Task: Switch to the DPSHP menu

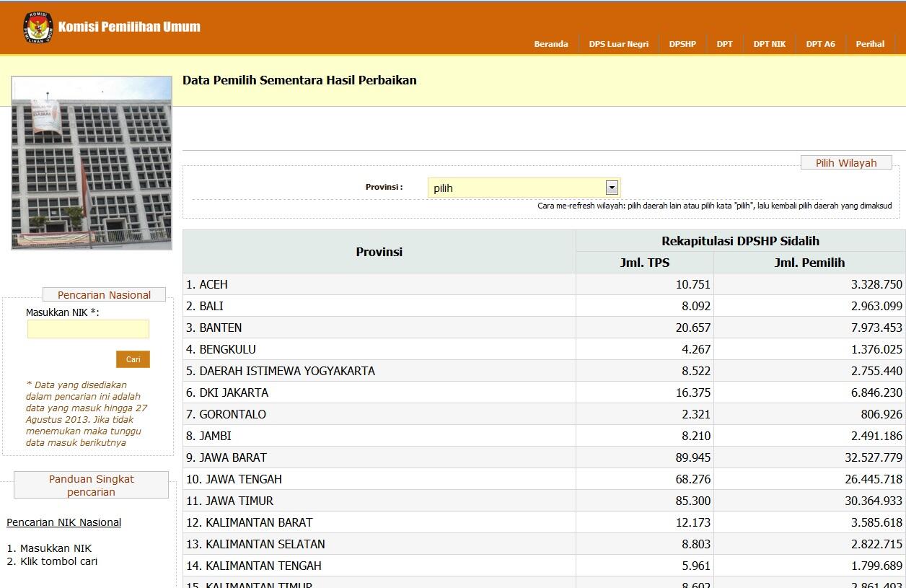Action: tap(682, 44)
